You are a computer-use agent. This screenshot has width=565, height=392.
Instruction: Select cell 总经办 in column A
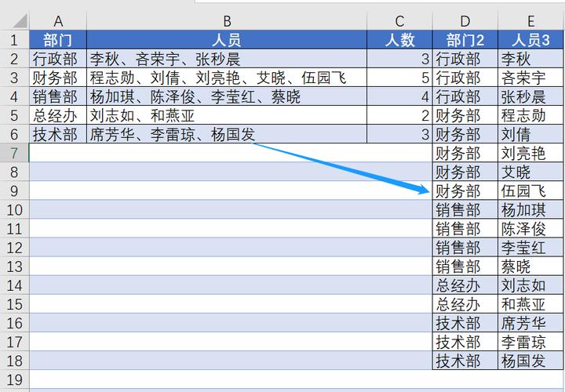click(58, 115)
